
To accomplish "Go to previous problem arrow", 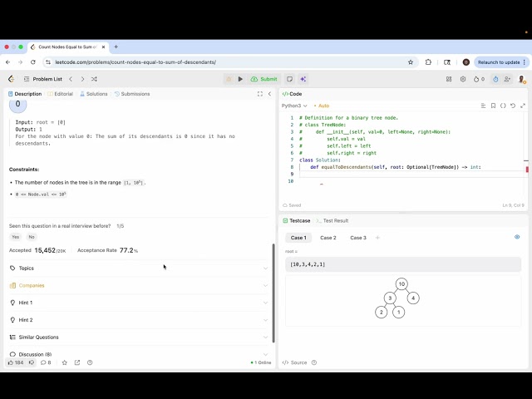I will click(x=71, y=79).
